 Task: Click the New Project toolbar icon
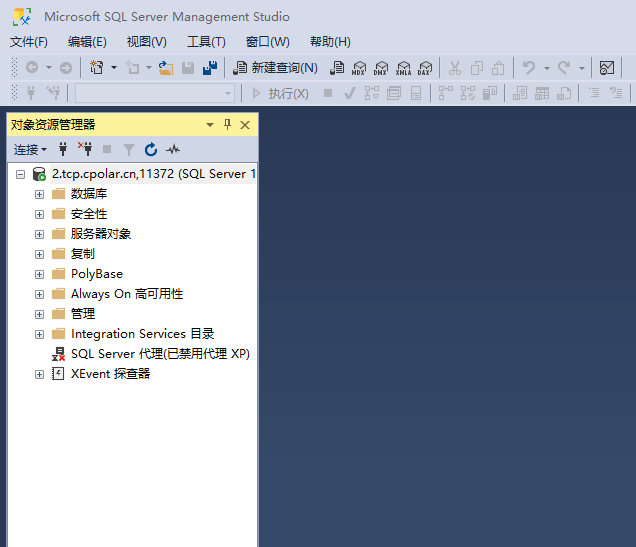coord(97,67)
